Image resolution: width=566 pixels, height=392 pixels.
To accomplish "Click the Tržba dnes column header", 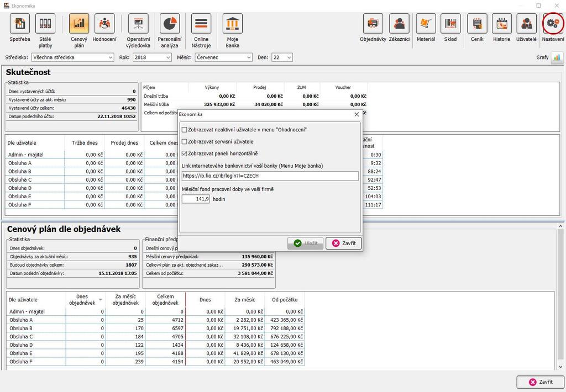I will click(x=85, y=143).
